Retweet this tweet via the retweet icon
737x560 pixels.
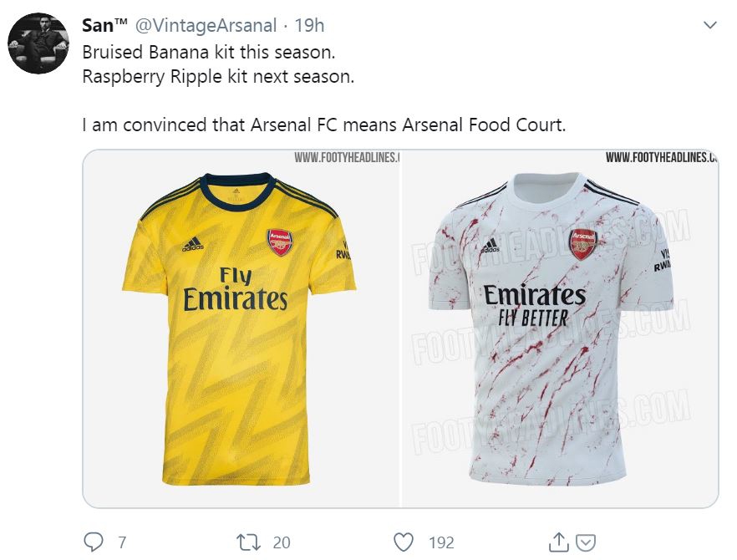(248, 542)
